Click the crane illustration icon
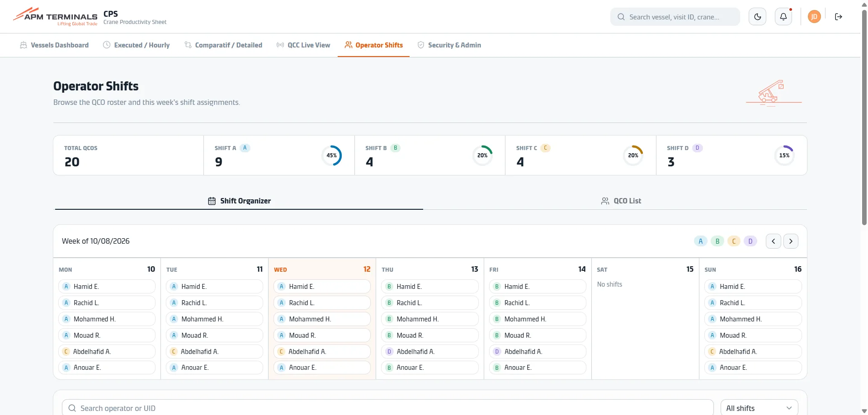The height and width of the screenshot is (415, 868). point(774,93)
